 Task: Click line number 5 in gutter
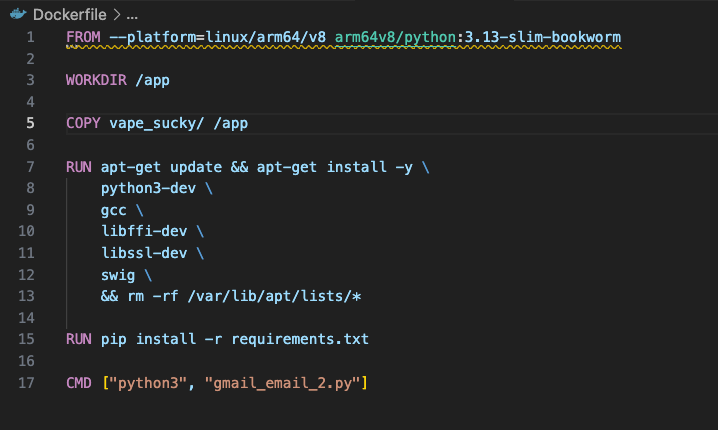30,123
